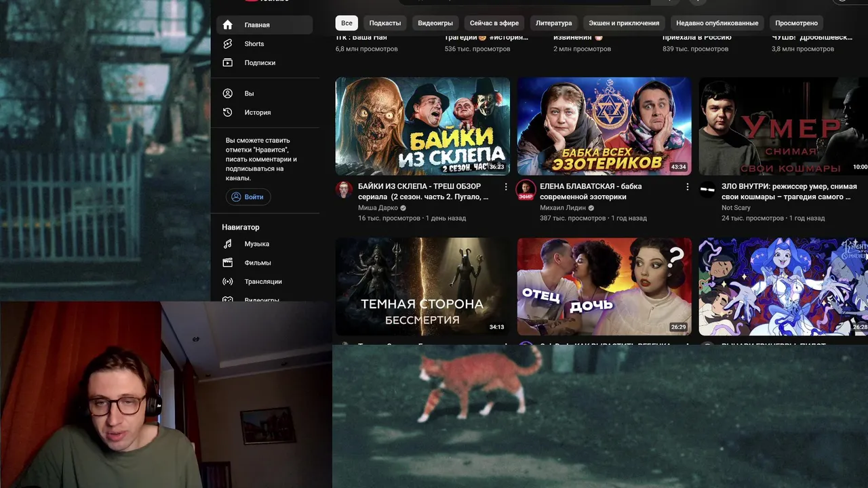Select the Просмотрено filter chip

[797, 23]
